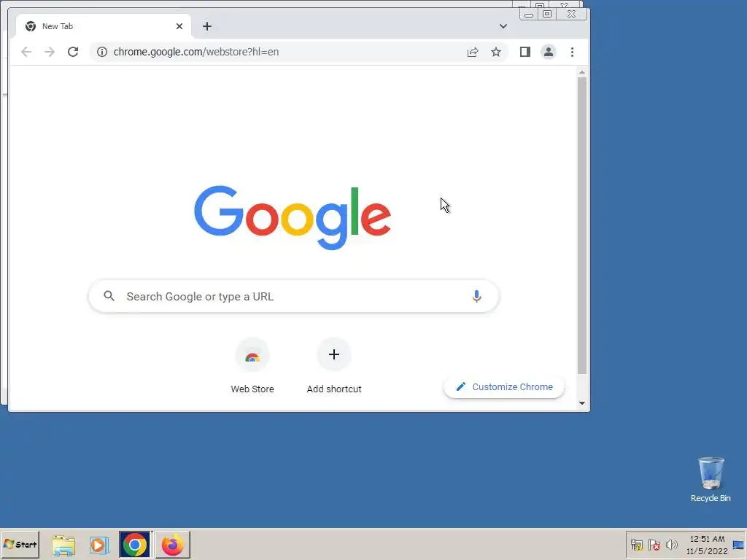Expand the tab search chevron

pyautogui.click(x=503, y=26)
